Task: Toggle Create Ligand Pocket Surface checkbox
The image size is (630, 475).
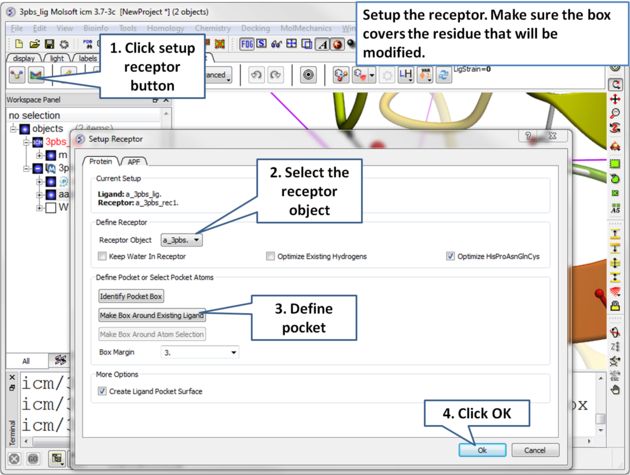Action: [103, 391]
